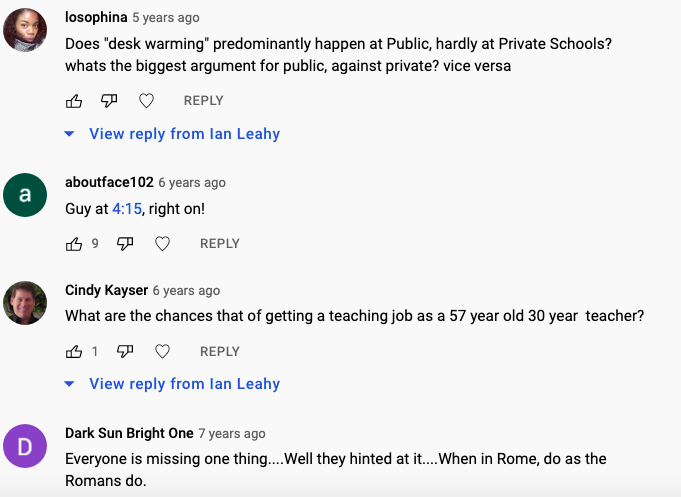Heart aboutface102's comment

(162, 244)
